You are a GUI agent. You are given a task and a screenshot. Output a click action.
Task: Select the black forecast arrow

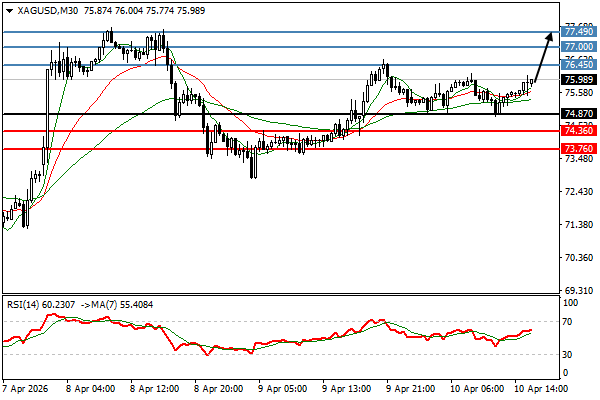541,58
